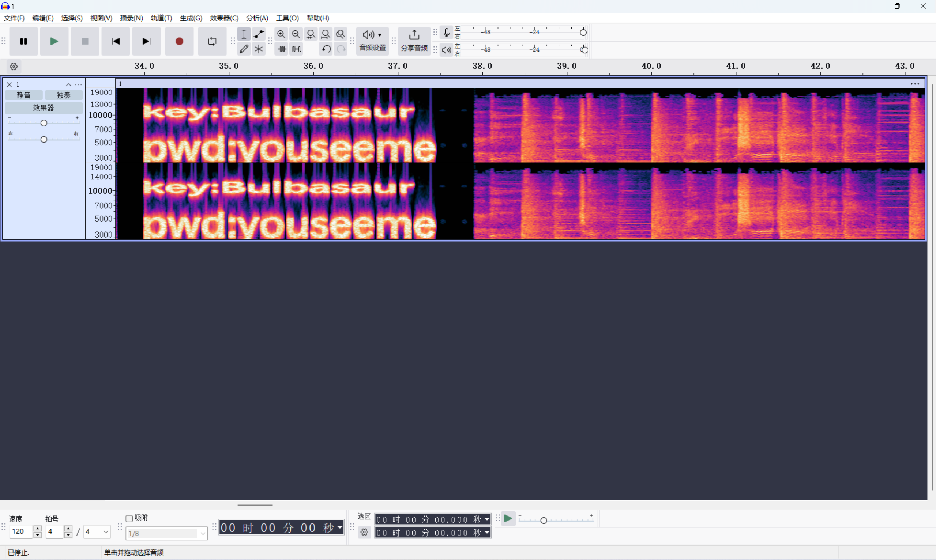936x560 pixels.
Task: Start playback with the green Play button
Action: pos(54,41)
